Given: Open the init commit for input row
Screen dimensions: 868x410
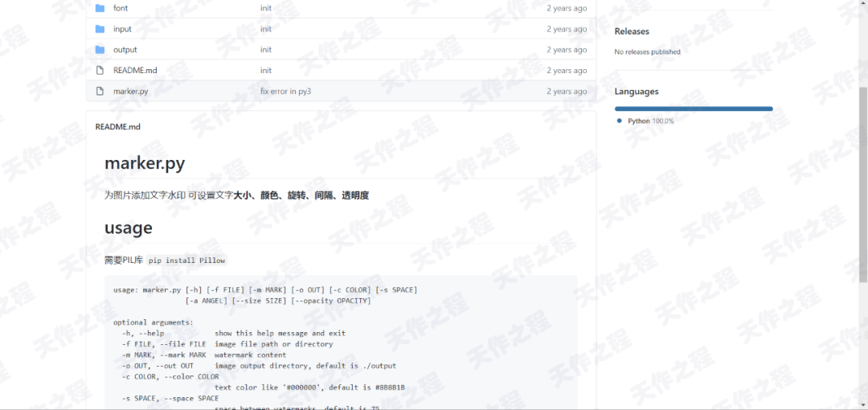Looking at the screenshot, I should click(x=266, y=29).
